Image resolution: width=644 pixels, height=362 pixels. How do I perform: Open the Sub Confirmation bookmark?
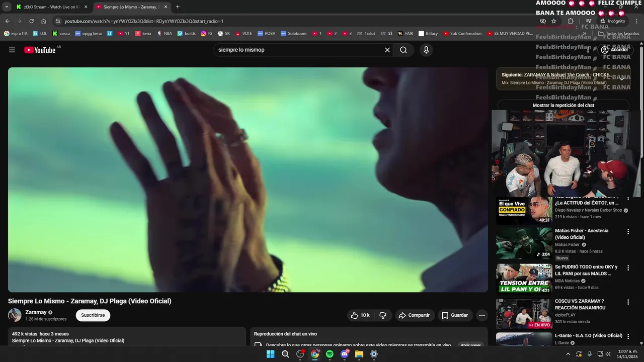tap(462, 34)
